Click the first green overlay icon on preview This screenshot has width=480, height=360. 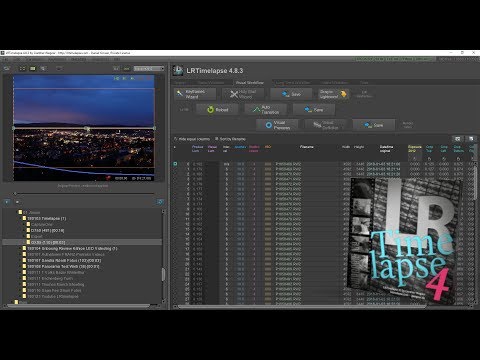pyautogui.click(x=116, y=78)
